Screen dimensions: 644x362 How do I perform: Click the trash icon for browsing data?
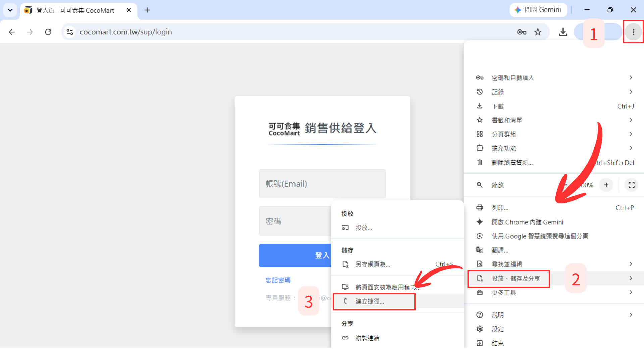click(x=480, y=162)
